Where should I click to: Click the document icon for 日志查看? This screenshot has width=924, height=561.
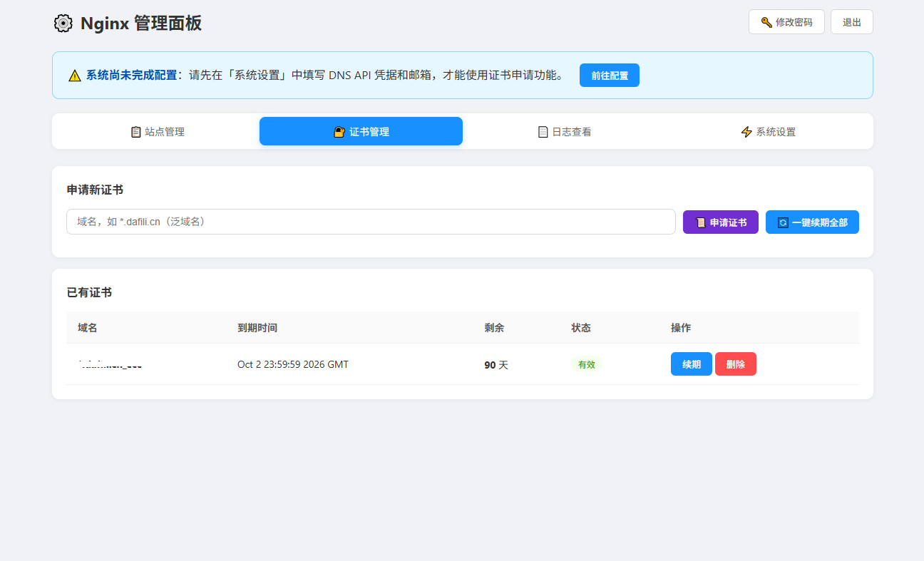tap(543, 132)
